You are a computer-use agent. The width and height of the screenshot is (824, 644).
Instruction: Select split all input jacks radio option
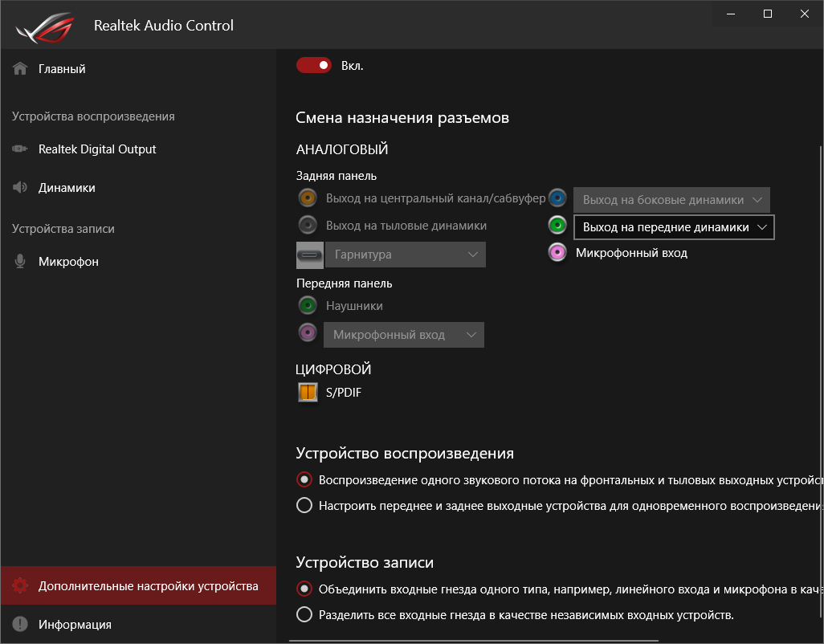(x=304, y=615)
